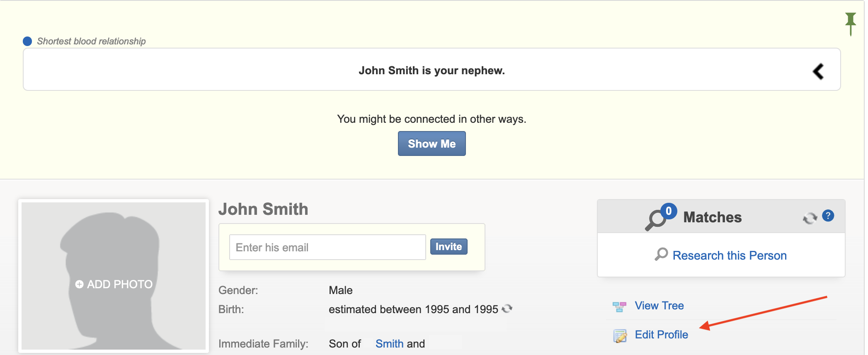
Task: Collapse relationship path with the chevron arrow
Action: 818,71
